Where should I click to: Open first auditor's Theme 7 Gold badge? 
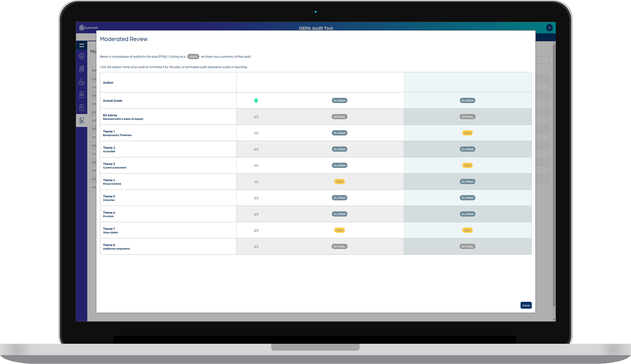[339, 230]
